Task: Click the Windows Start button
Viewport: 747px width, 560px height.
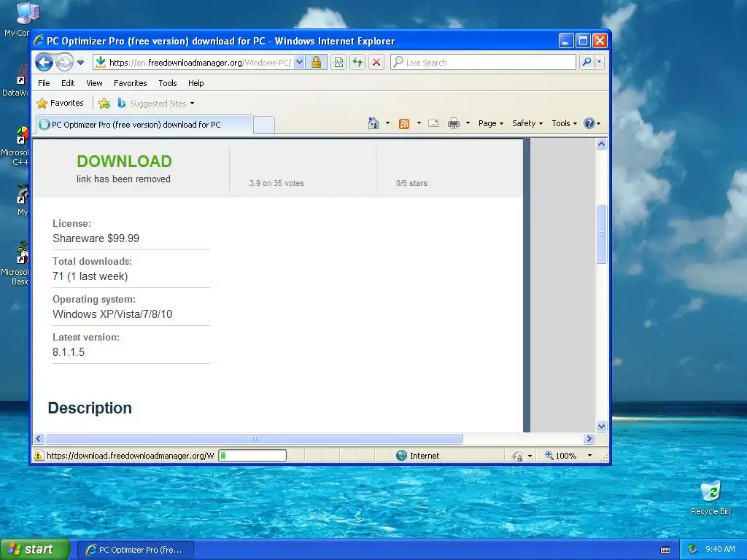Action: pos(35,550)
